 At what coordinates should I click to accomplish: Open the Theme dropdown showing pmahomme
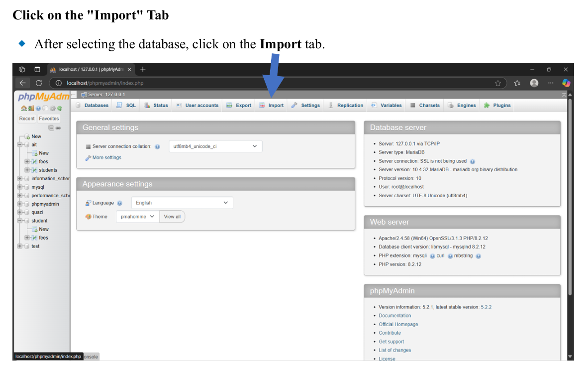[137, 217]
